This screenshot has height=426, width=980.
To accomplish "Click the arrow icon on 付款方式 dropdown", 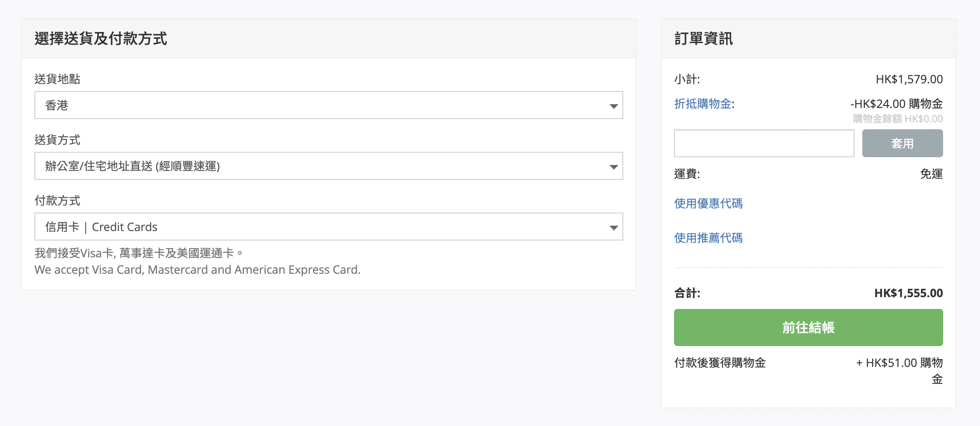I will coord(613,228).
